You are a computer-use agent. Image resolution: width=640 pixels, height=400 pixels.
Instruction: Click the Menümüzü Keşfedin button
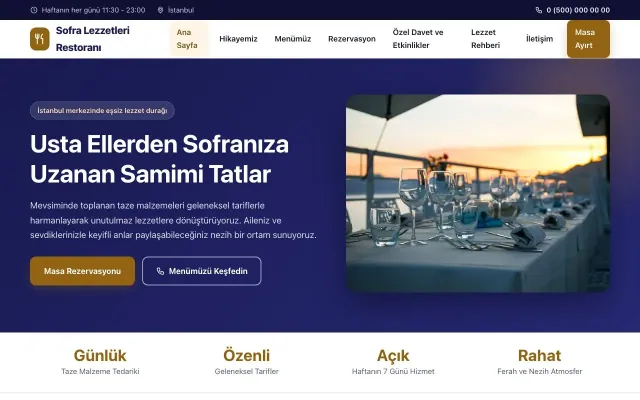[x=202, y=271]
